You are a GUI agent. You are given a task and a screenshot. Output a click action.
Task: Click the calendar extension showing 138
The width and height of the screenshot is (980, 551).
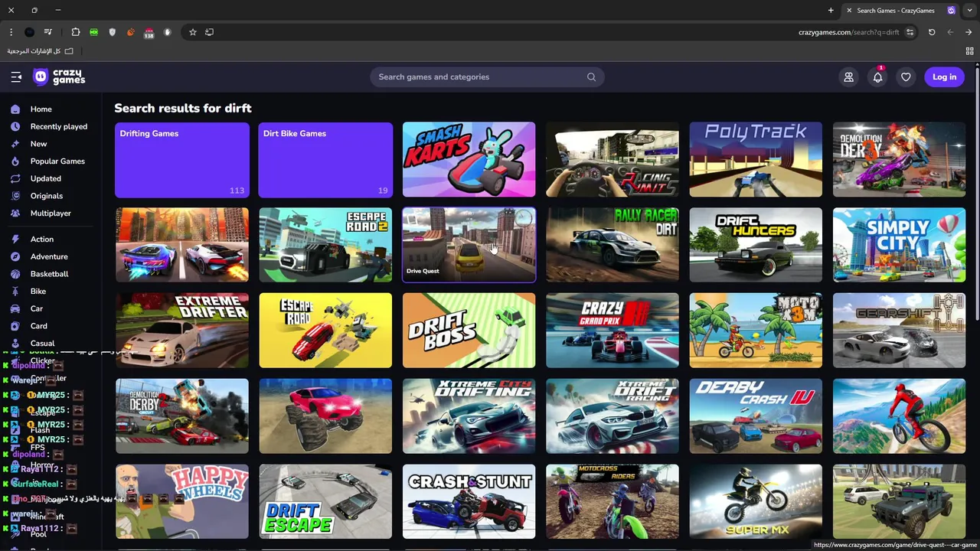tap(149, 33)
